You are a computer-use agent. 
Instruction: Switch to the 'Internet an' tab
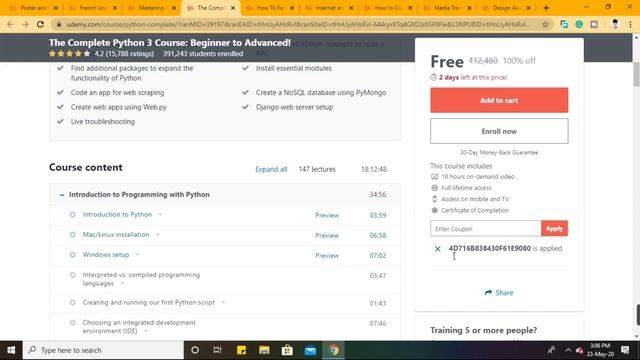pyautogui.click(x=329, y=8)
